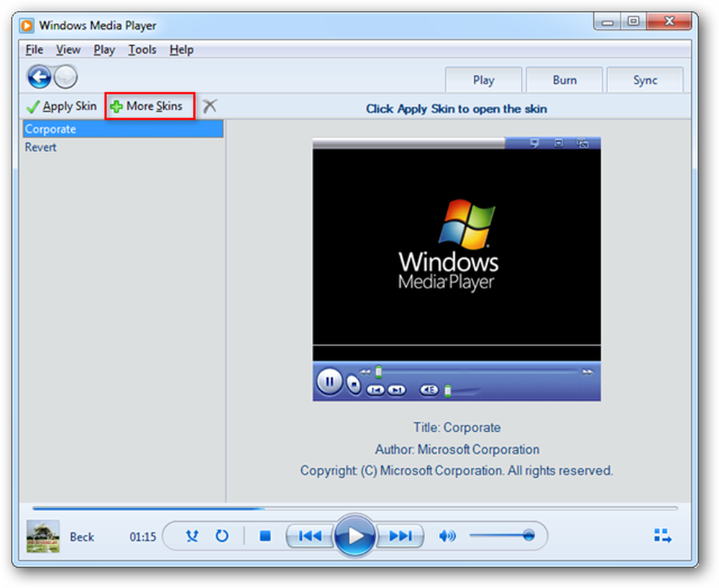Open the File menu

35,50
